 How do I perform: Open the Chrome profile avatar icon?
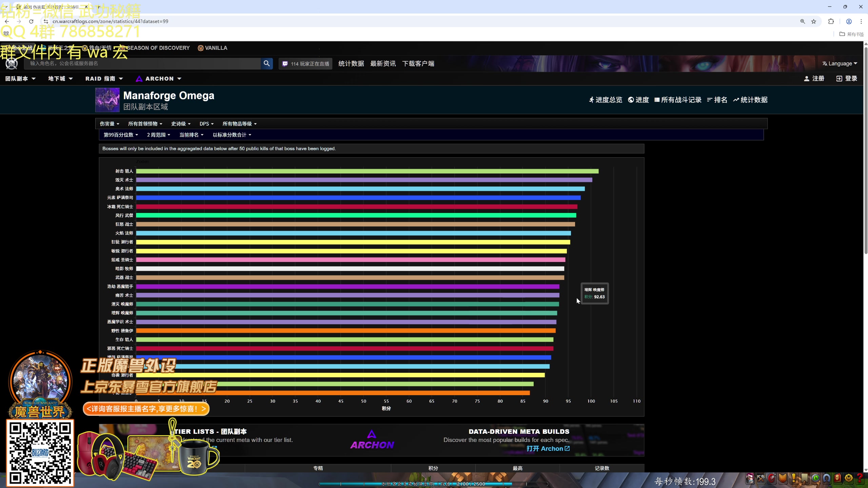tap(849, 21)
